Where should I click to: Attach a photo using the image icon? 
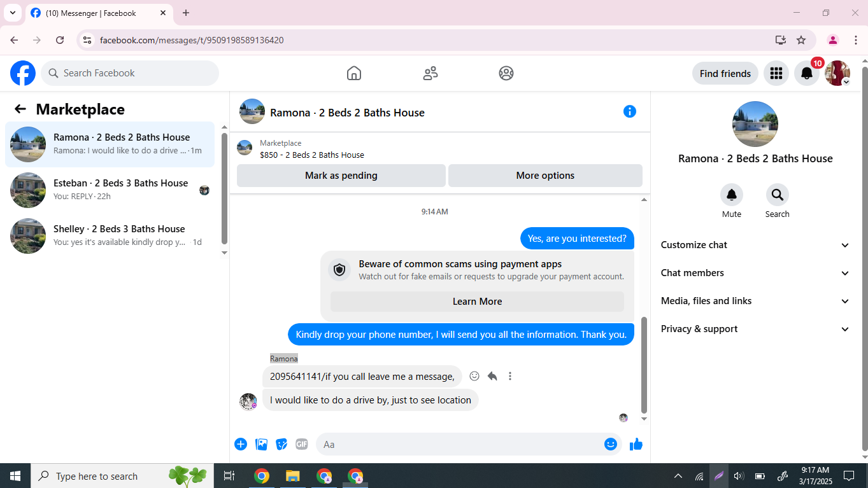click(x=261, y=444)
